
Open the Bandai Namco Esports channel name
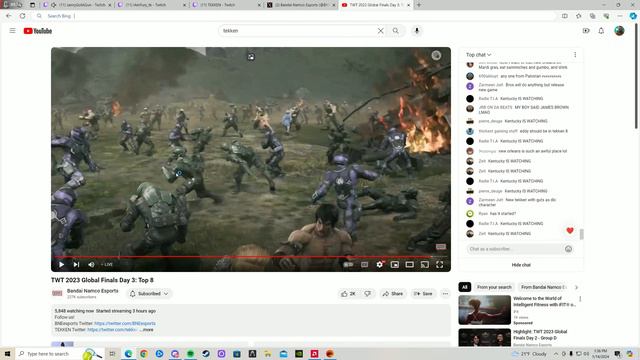(x=93, y=291)
